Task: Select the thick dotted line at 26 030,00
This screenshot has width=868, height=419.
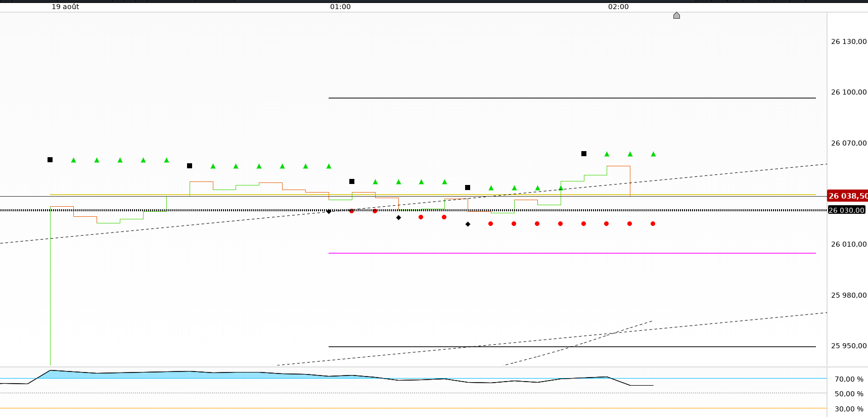Action: (x=414, y=210)
